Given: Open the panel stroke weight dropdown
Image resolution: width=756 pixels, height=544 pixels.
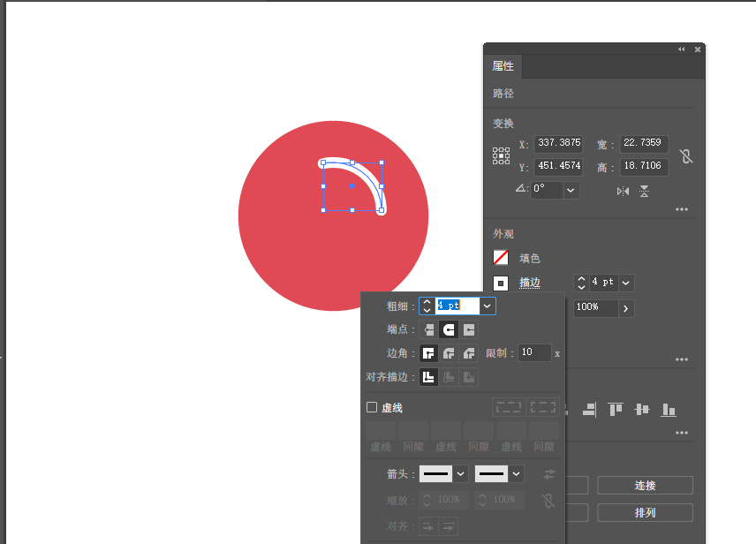Looking at the screenshot, I should [x=626, y=283].
